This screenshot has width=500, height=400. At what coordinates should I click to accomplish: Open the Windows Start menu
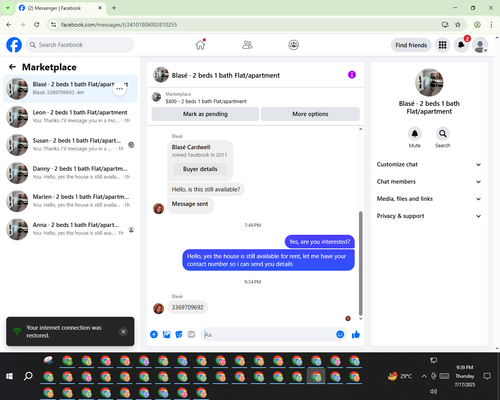pyautogui.click(x=9, y=376)
